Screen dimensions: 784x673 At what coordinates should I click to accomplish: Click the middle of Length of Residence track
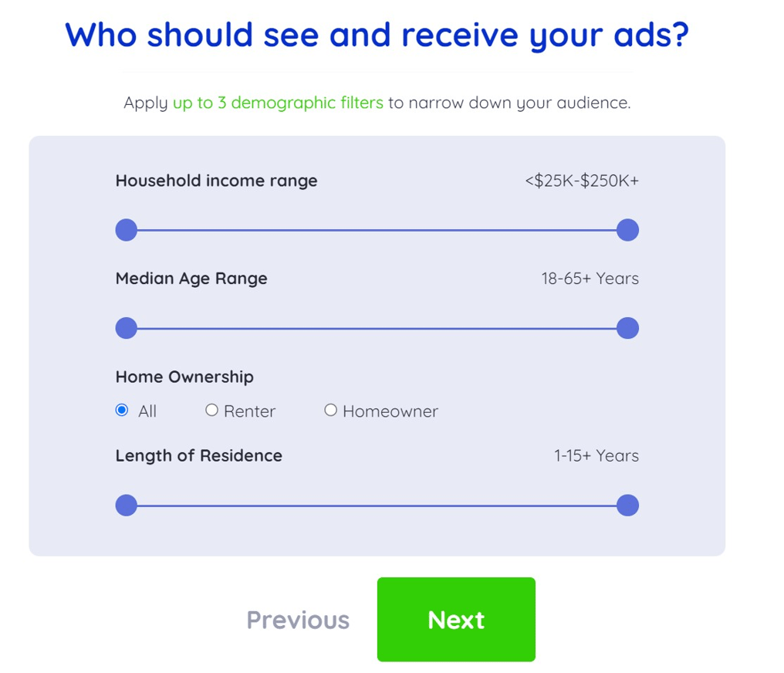[x=377, y=506]
